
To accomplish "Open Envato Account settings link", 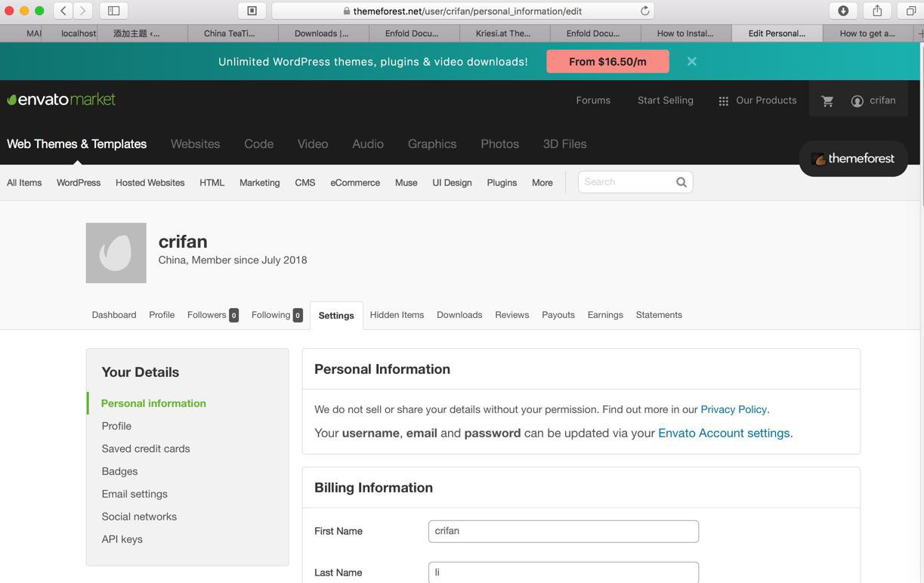I will coord(724,433).
